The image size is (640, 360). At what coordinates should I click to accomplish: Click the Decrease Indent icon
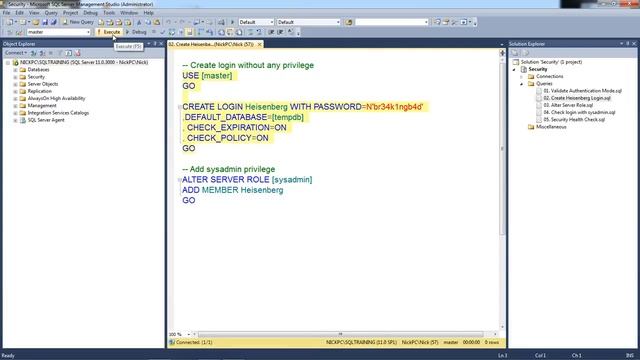pyautogui.click(x=271, y=32)
